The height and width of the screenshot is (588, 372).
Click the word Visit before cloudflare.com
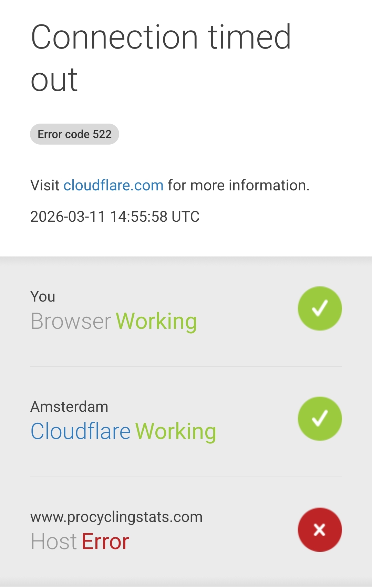click(45, 186)
